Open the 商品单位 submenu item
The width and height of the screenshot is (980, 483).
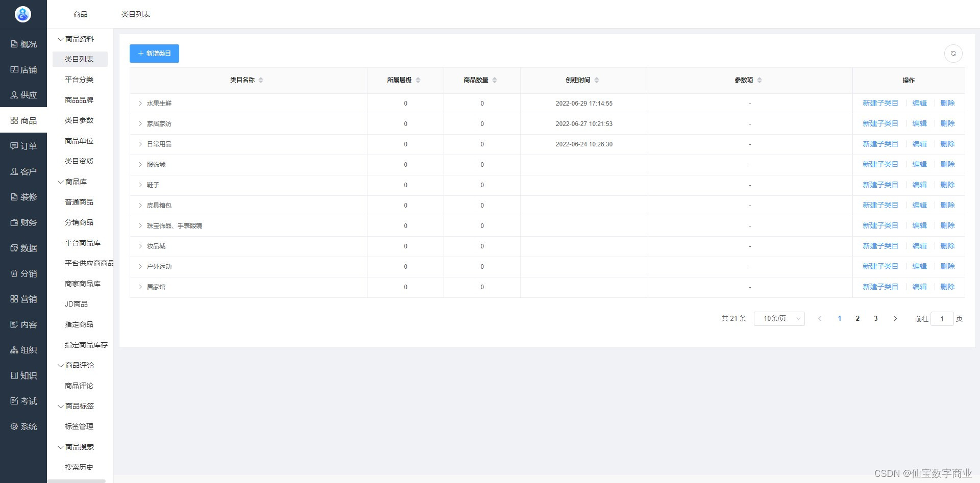pos(80,141)
